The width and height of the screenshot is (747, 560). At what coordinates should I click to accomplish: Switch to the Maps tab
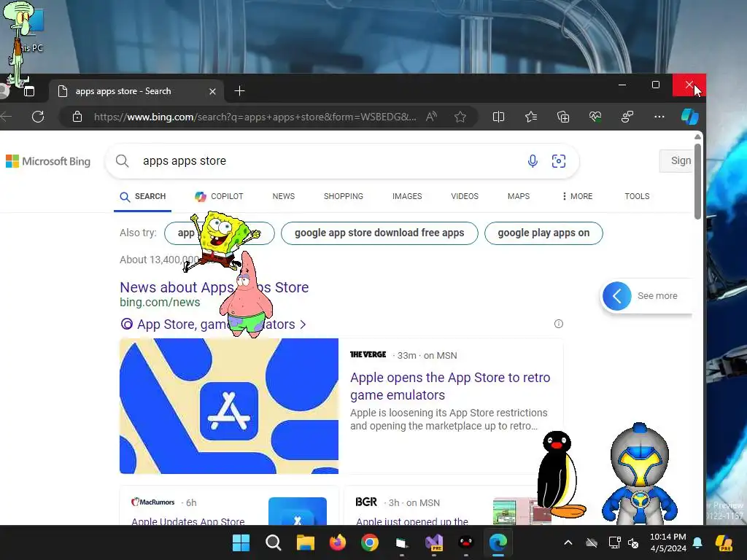[x=519, y=196]
